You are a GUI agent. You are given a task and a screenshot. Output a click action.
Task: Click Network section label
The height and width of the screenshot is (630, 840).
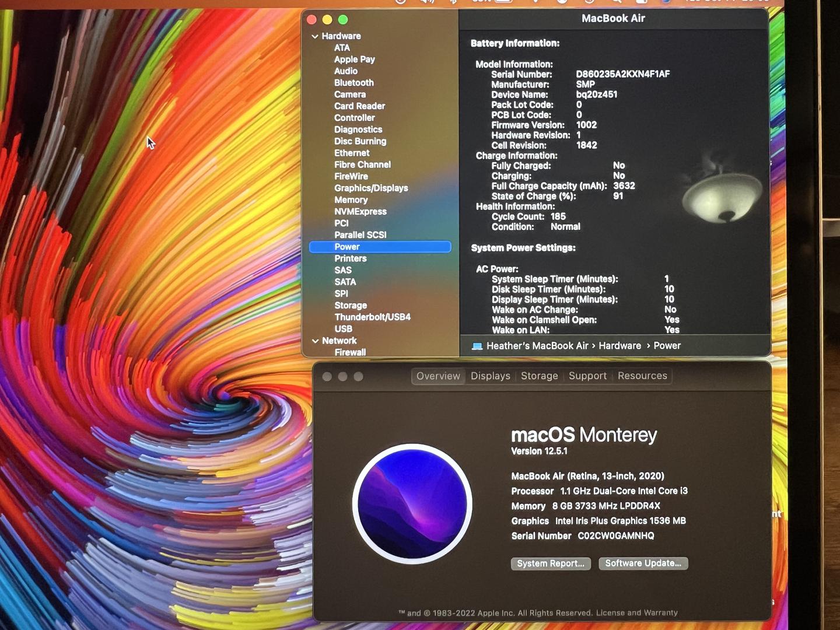click(339, 341)
